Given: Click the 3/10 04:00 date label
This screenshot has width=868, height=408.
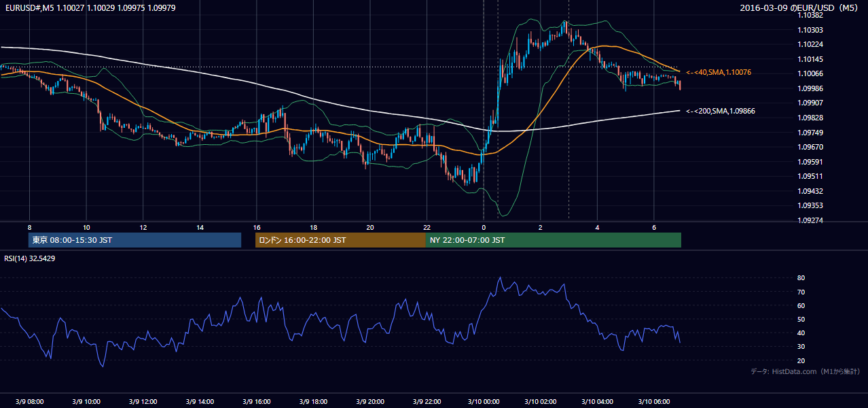Looking at the screenshot, I should (597, 401).
